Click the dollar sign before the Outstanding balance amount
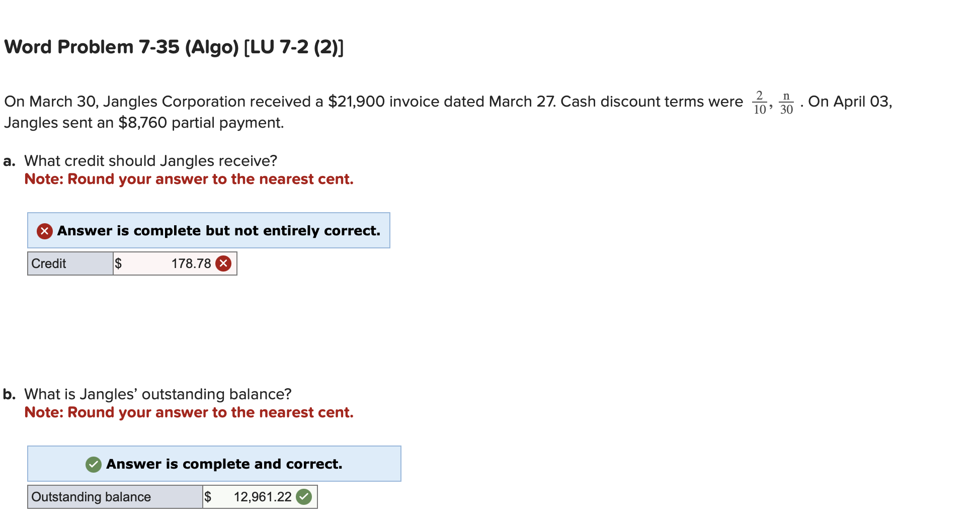Viewport: 980px width, 532px height. pos(208,496)
